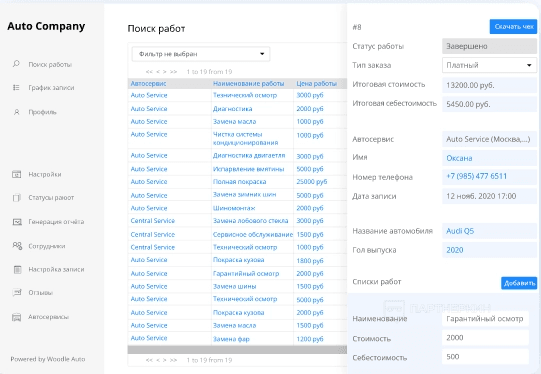
Task: Click the Сотрудники people icon
Action: [x=17, y=246]
